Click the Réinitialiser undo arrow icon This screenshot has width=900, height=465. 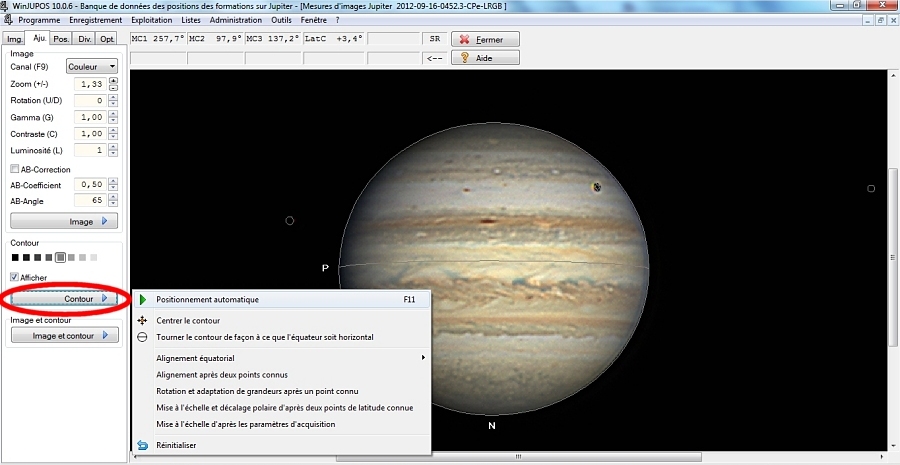pyautogui.click(x=143, y=445)
